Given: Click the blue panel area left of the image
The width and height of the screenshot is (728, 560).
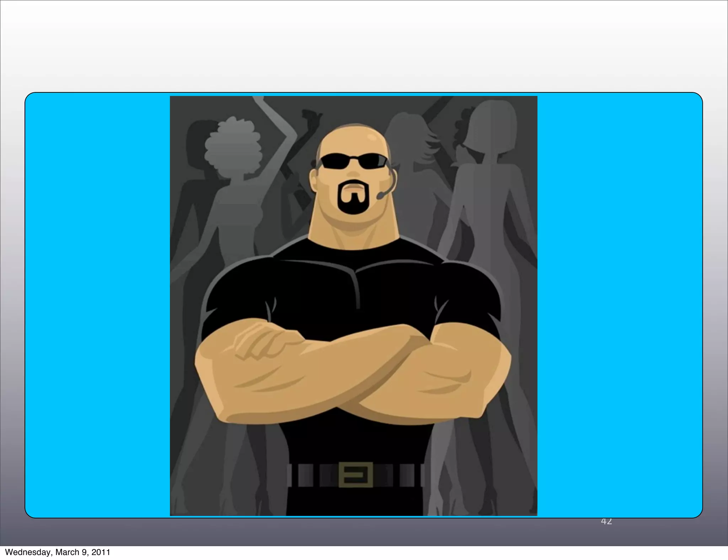Looking at the screenshot, I should pyautogui.click(x=96, y=306).
